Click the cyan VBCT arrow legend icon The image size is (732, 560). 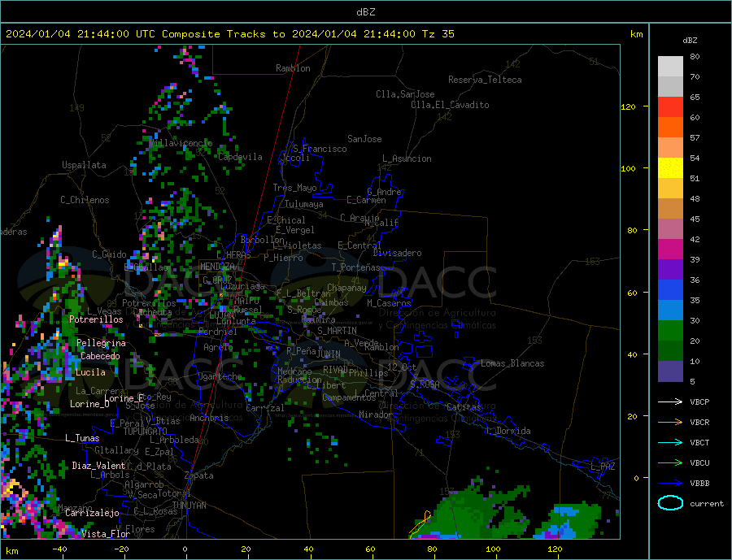click(x=670, y=442)
